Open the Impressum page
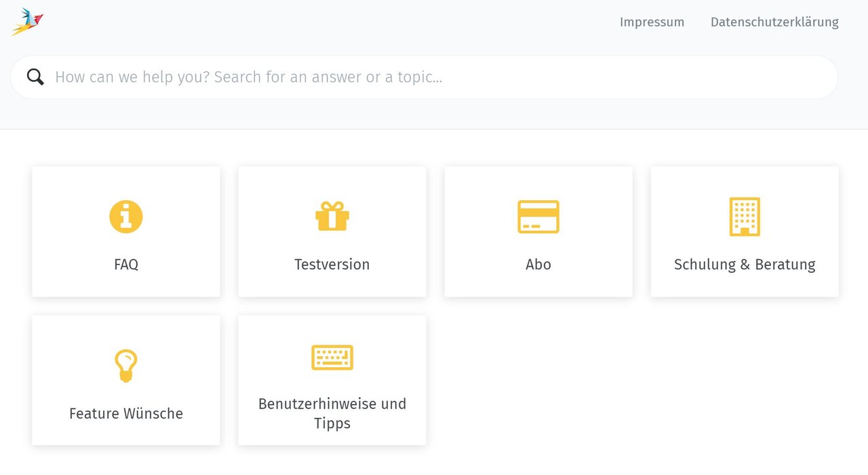 click(652, 22)
